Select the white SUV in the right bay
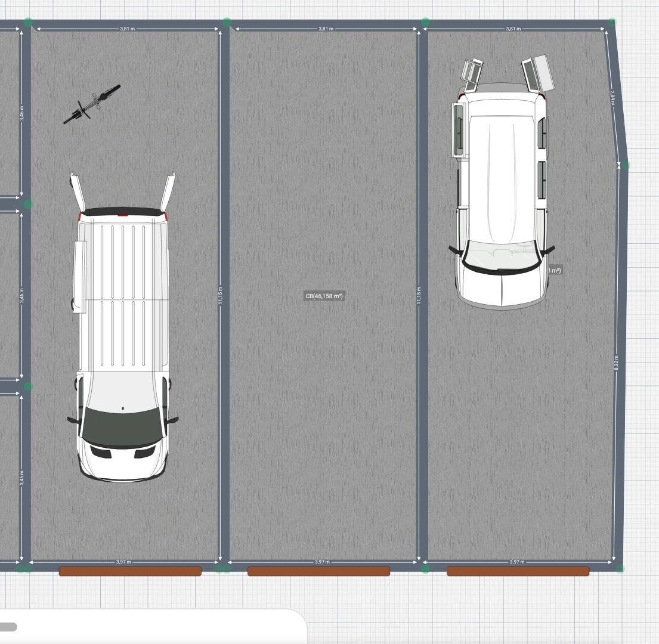Screen dimensions: 659x644 [502, 191]
